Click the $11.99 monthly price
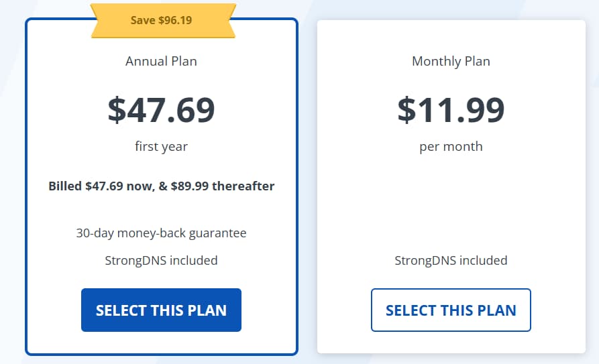The height and width of the screenshot is (364, 599). point(451,110)
